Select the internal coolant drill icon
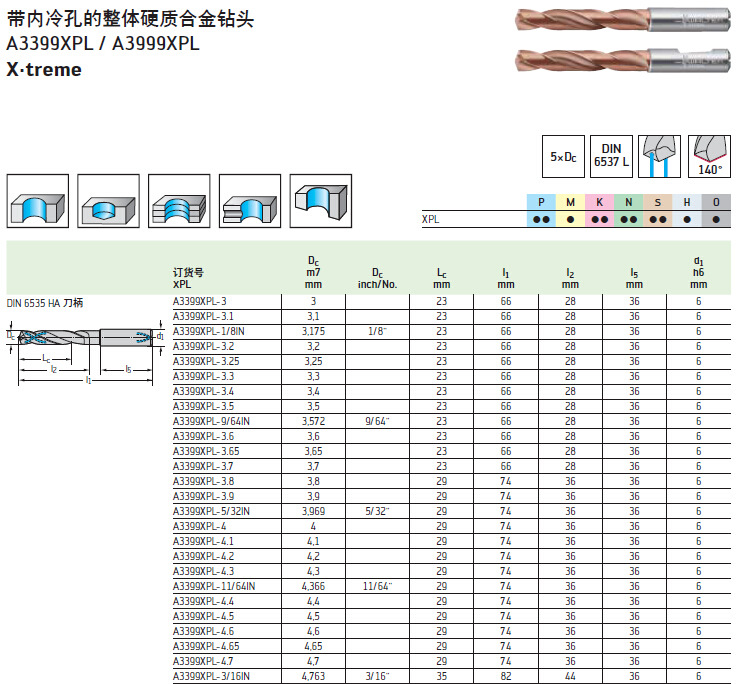Viewport: 741px width, 684px height. click(x=659, y=157)
